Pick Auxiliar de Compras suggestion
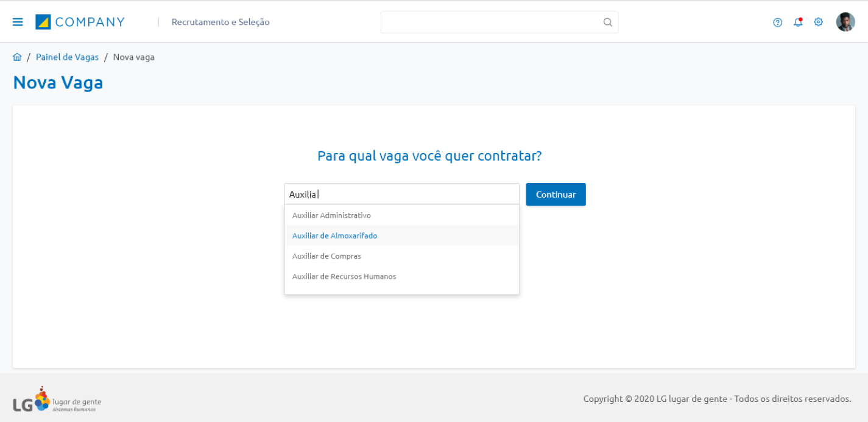This screenshot has width=868, height=422. pos(326,256)
